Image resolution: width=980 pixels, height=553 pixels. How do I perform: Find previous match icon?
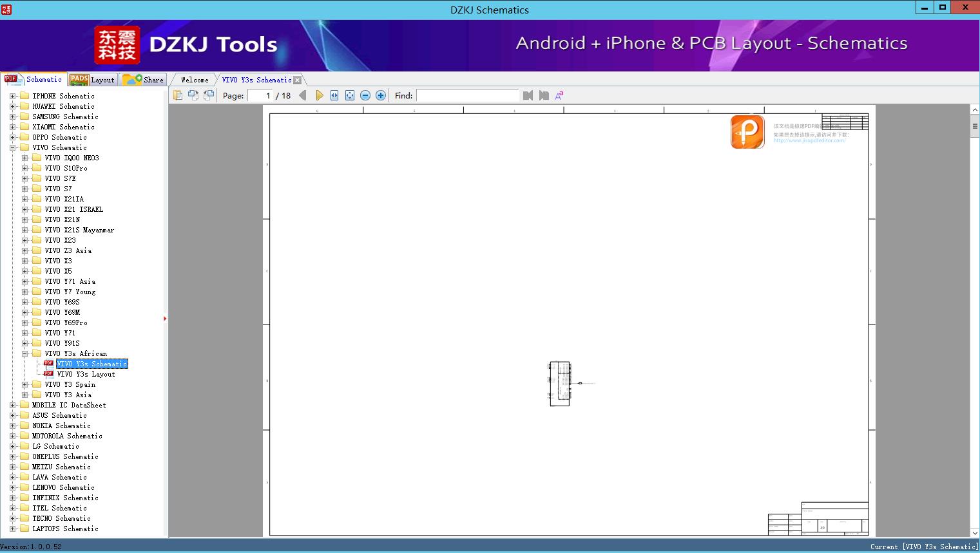click(528, 95)
